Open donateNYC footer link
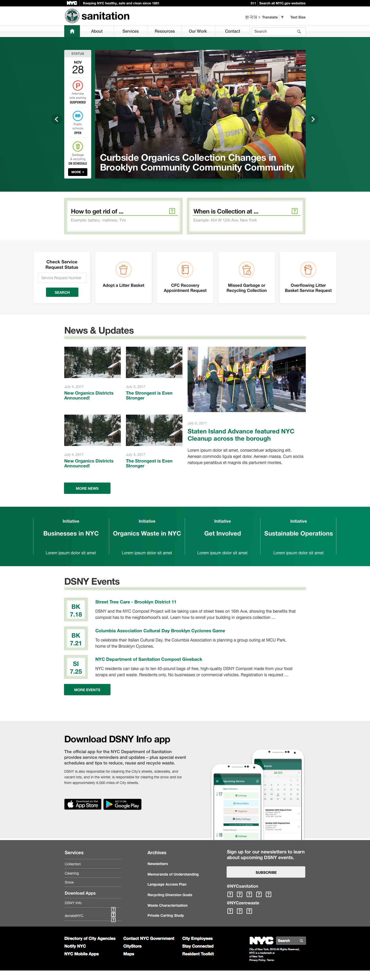 [x=74, y=916]
